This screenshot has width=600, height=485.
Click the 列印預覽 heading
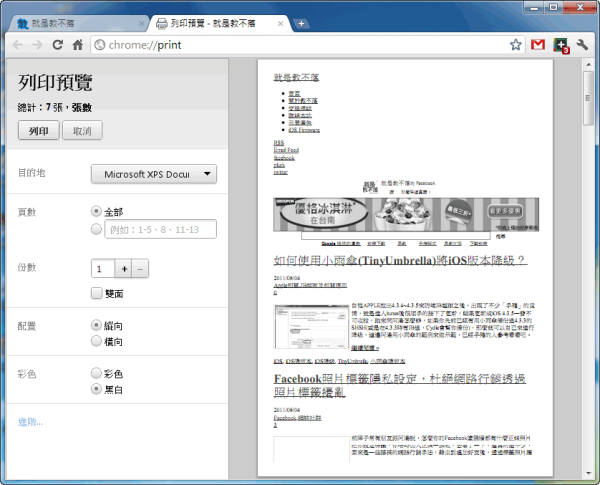55,82
